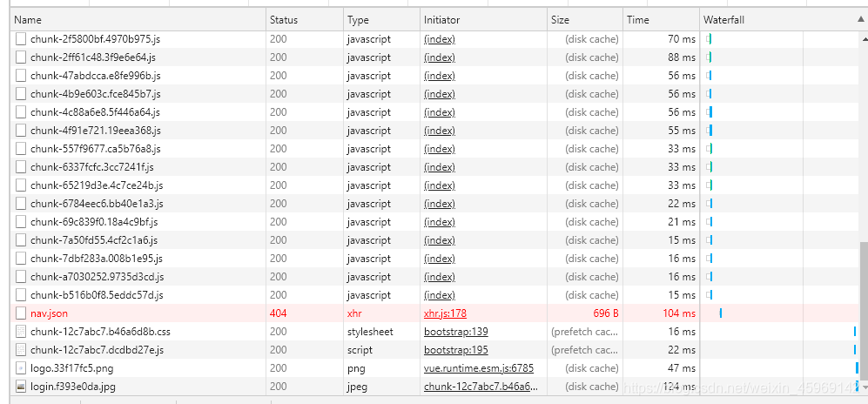
Task: Click waterfall bar of logo.33f17fc5.png row
Action: click(858, 368)
